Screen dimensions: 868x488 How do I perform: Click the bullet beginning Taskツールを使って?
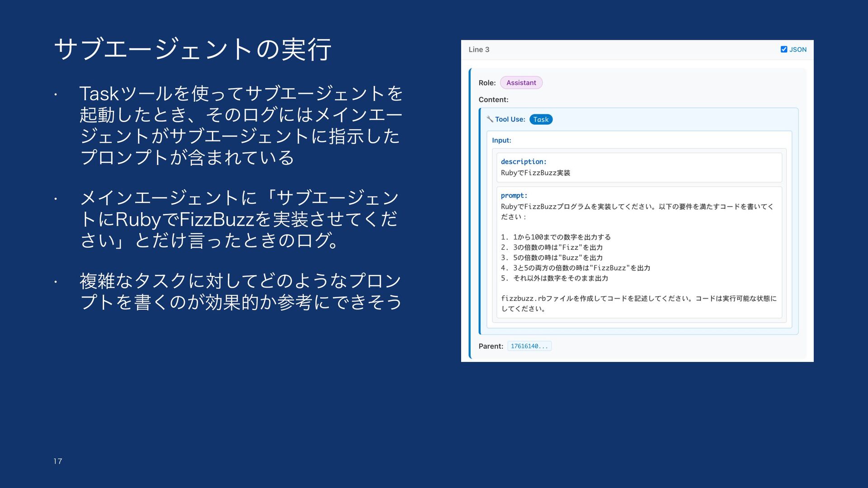click(241, 126)
